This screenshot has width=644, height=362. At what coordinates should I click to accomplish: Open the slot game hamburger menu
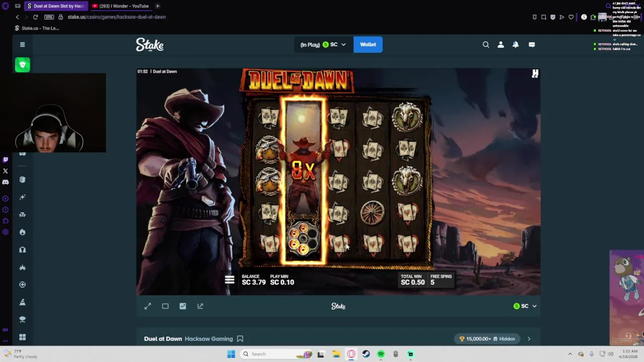229,280
